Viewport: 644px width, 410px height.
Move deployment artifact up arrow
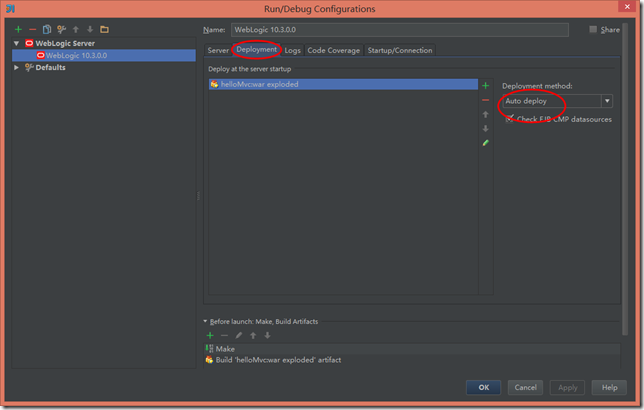tap(485, 114)
